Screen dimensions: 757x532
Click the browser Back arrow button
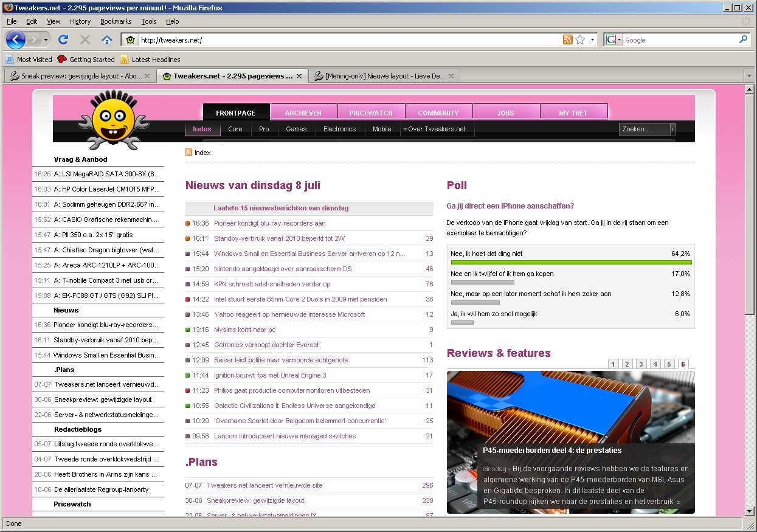[x=16, y=40]
